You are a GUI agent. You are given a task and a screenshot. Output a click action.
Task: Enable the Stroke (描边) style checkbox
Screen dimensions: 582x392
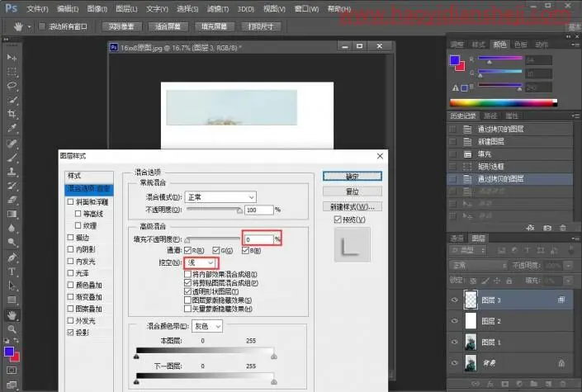[x=70, y=237]
